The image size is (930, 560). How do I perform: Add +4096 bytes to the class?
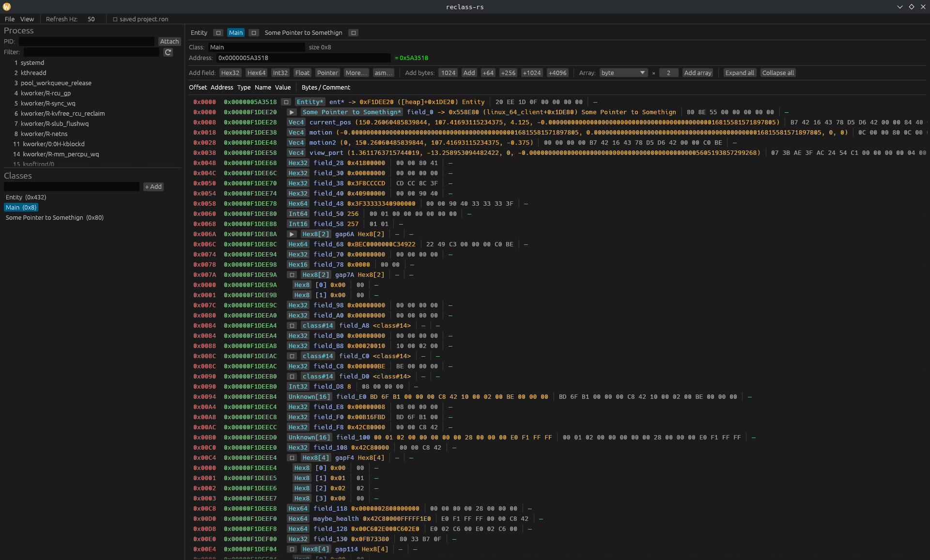[558, 73]
